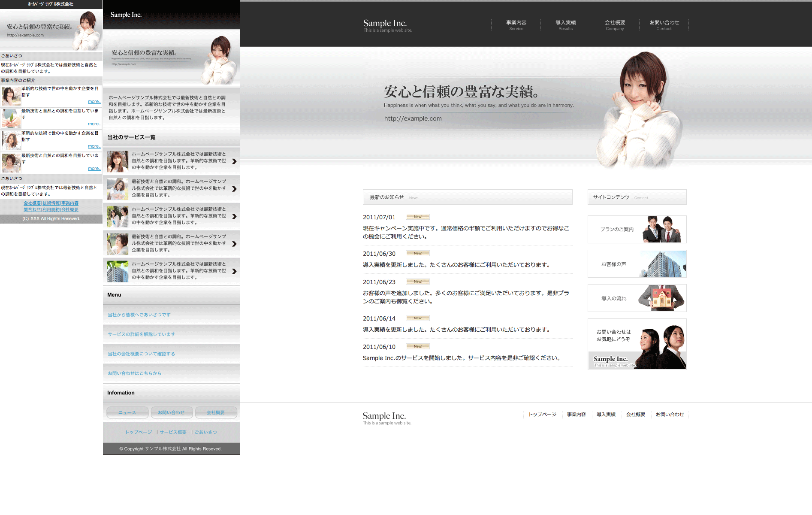Click the Sample Inc. logo in dark header
Viewport: 812px width, 515px height.
[x=385, y=24]
